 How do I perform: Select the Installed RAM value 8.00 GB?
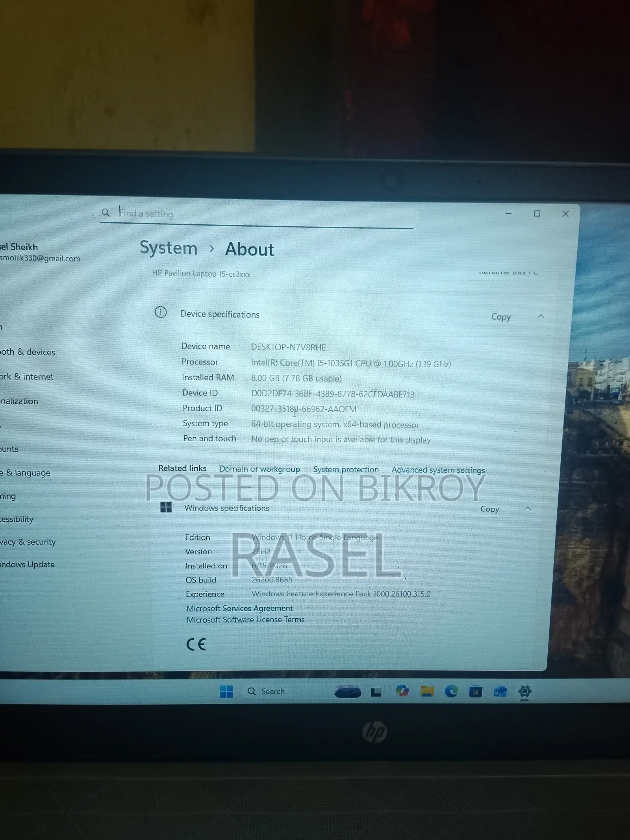pos(296,379)
